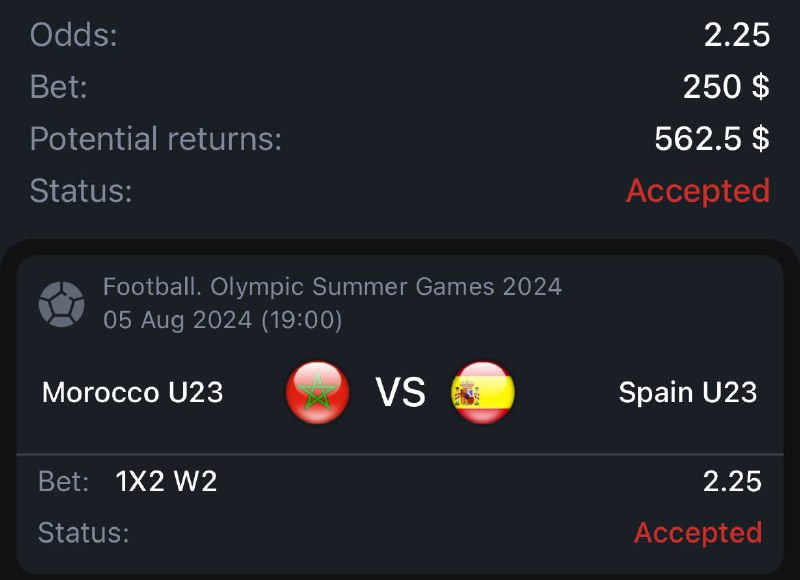Select the Morocco U23 team name
The image size is (800, 580).
tap(132, 392)
